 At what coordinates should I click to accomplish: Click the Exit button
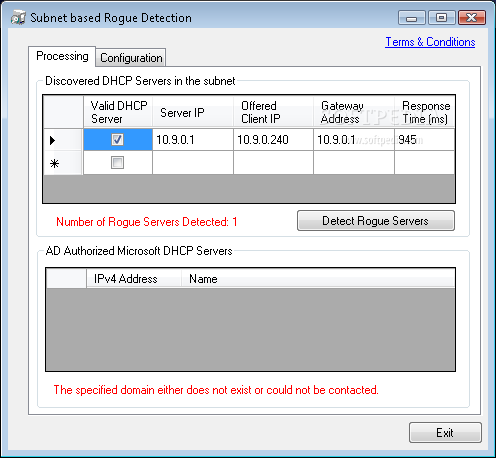point(445,433)
